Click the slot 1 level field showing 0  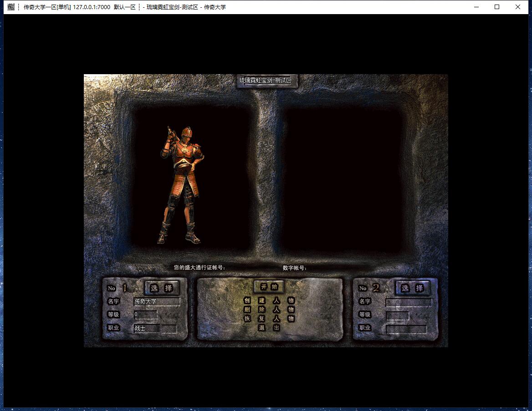pos(146,315)
